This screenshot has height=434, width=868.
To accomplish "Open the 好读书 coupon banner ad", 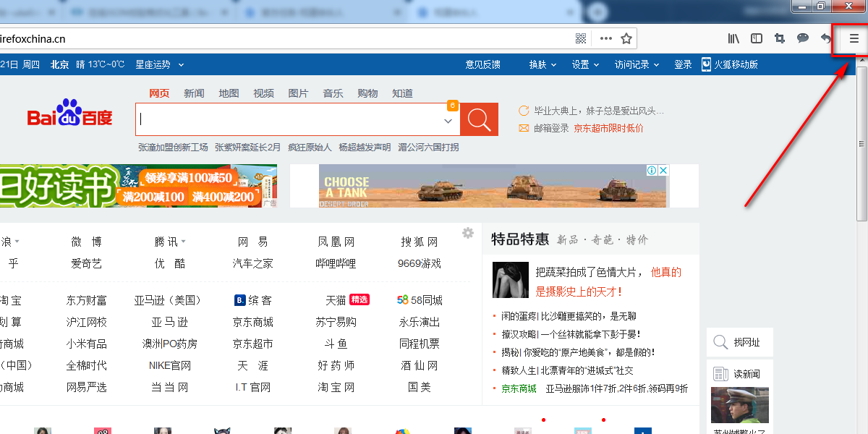I will [138, 186].
